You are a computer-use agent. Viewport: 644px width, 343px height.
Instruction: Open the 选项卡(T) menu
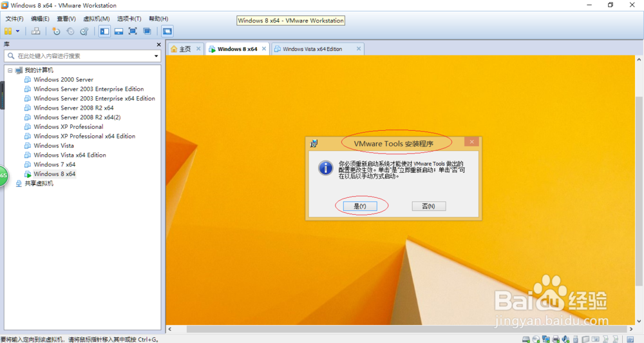[129, 19]
